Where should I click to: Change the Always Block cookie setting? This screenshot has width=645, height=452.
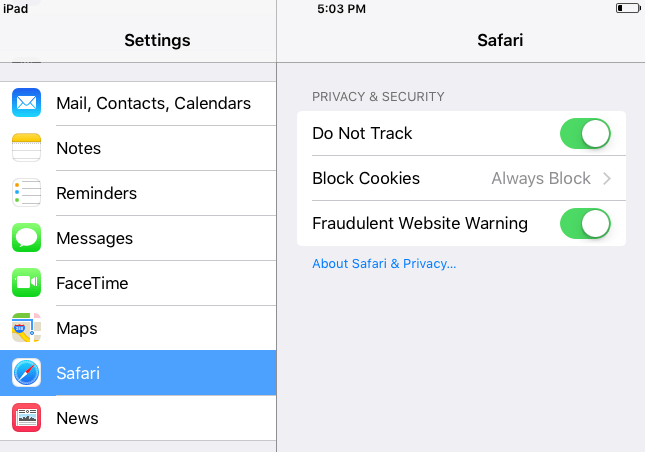pyautogui.click(x=541, y=179)
